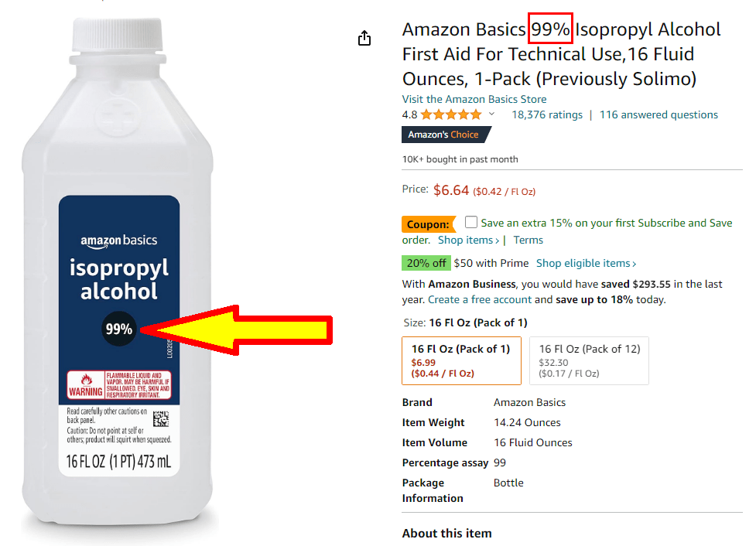
Task: Open the coupon Terms link
Action: [528, 240]
